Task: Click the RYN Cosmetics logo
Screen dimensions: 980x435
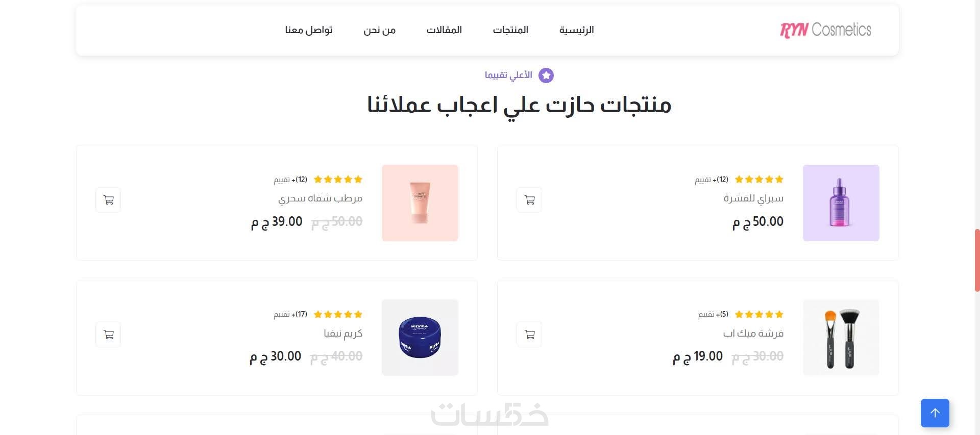Action: point(825,30)
